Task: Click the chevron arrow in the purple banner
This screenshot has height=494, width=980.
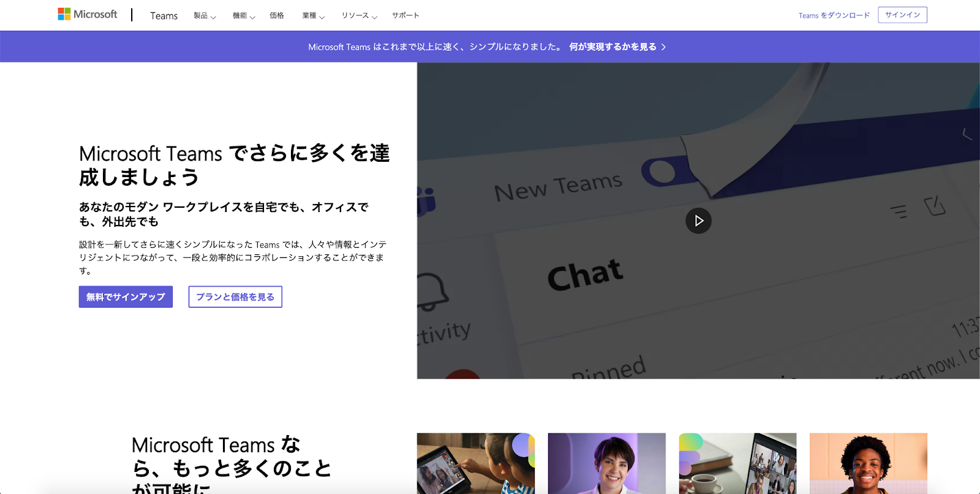Action: click(663, 47)
